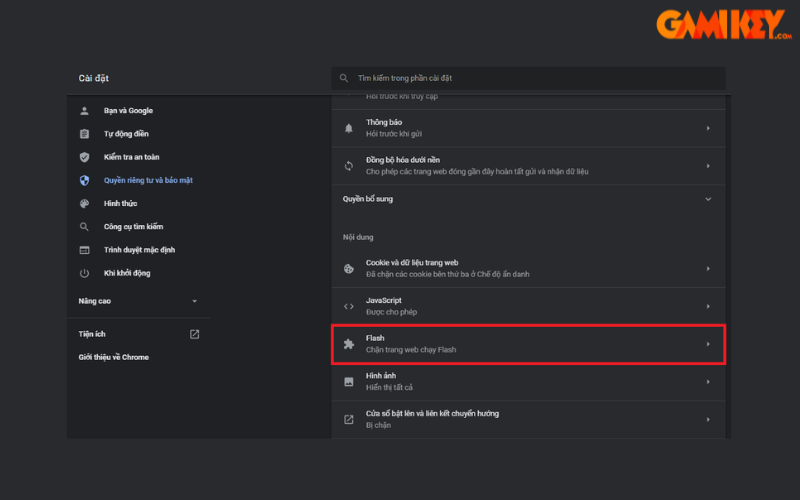Image resolution: width=800 pixels, height=500 pixels.
Task: Click the puzzle piece icon for Flash
Action: coord(348,344)
